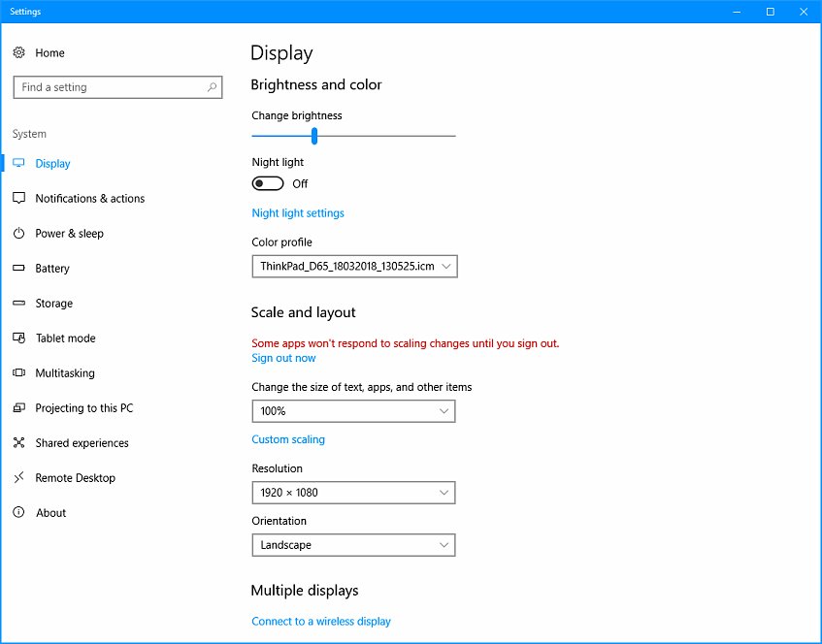This screenshot has height=644, width=822.
Task: Maximize the Settings window
Action: click(x=771, y=12)
